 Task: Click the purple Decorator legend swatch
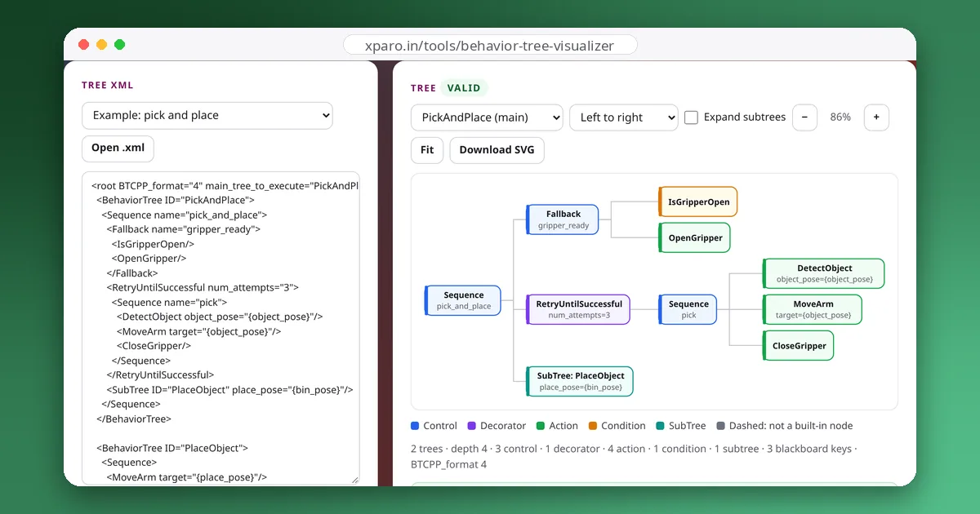coord(471,426)
